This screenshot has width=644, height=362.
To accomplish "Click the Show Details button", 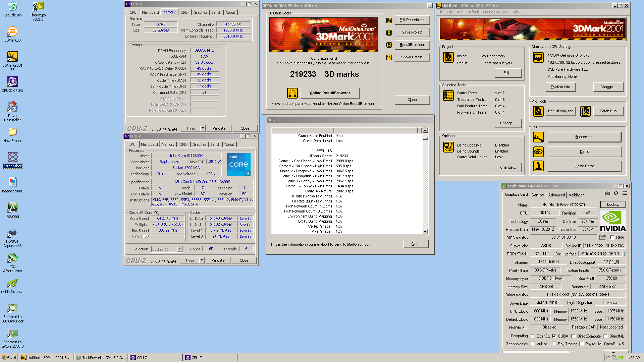I will [x=412, y=57].
